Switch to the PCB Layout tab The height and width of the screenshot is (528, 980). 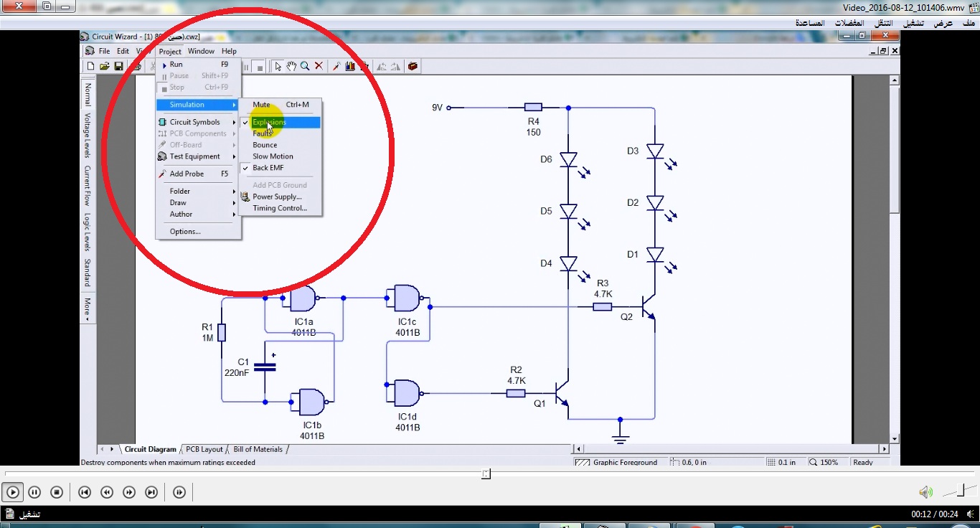[204, 449]
